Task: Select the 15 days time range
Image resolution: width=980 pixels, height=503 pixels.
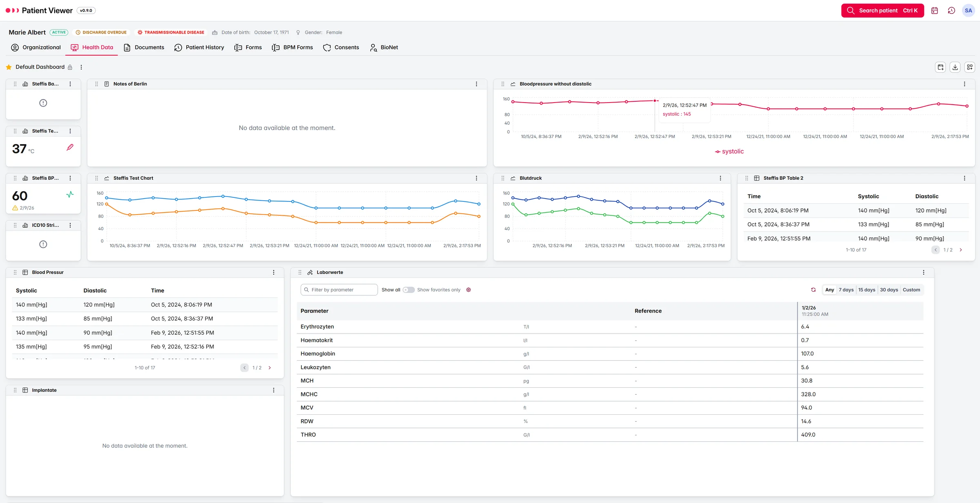Action: (866, 290)
